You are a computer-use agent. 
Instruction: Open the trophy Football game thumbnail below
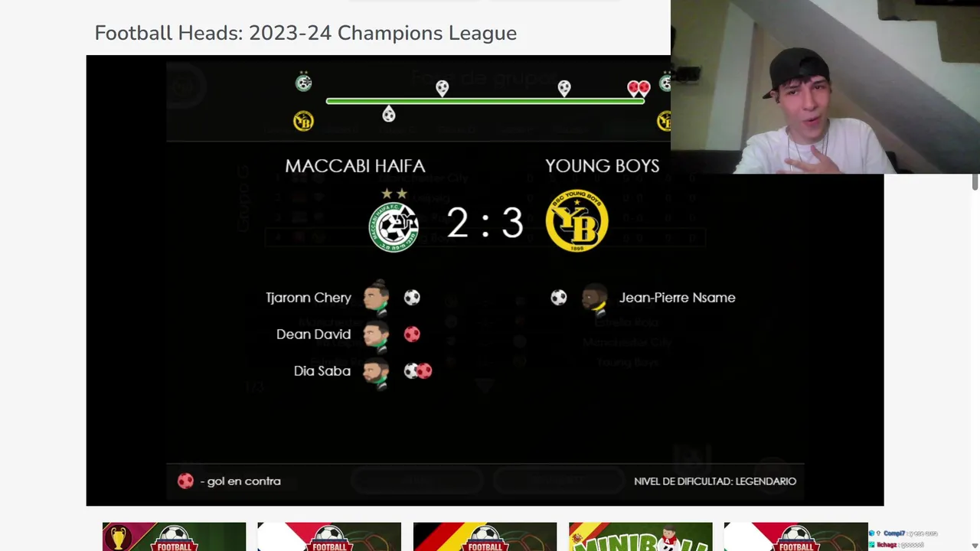point(175,536)
